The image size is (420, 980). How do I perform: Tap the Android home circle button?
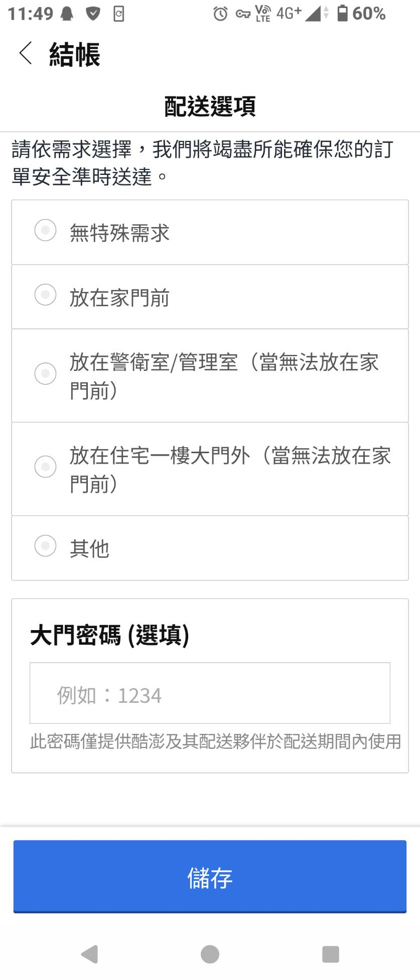click(210, 954)
